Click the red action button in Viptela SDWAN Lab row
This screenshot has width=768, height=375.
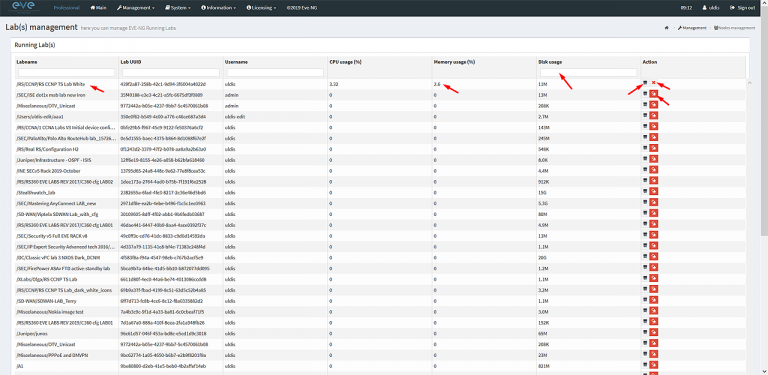pyautogui.click(x=653, y=212)
